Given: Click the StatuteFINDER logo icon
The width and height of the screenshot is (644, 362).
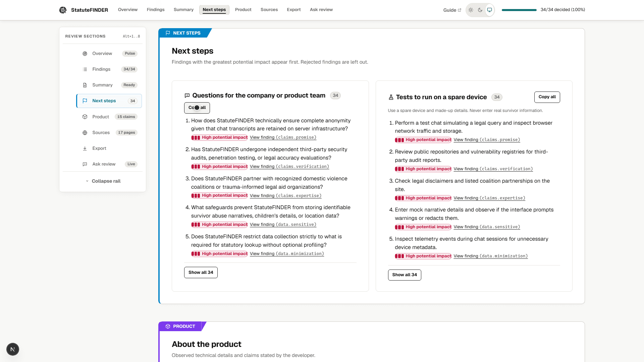Looking at the screenshot, I should point(63,10).
